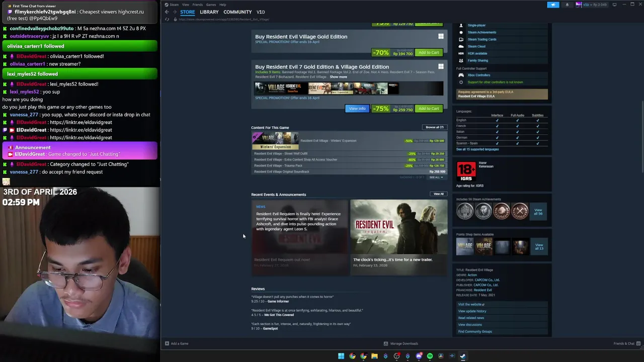Open View all 13 points shop items
This screenshot has width=644, height=362.
click(539, 247)
